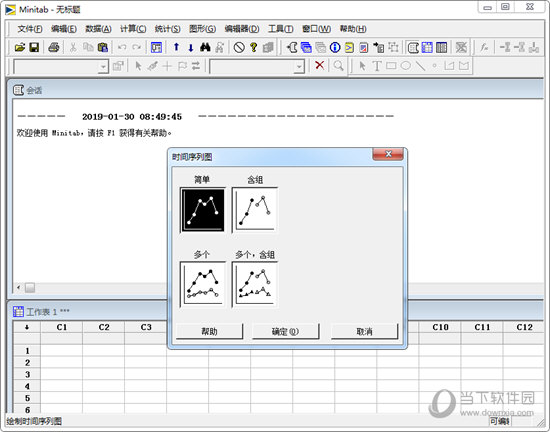Open the 窗口(W) menu
550x432 pixels.
(316, 29)
